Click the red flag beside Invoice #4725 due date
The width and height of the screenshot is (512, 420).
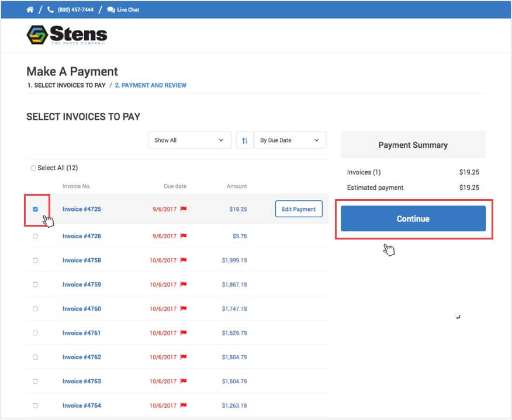click(184, 209)
